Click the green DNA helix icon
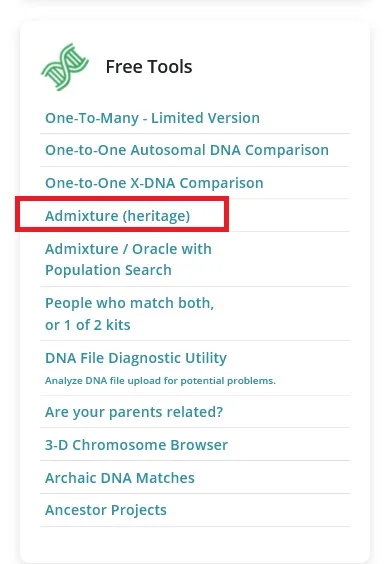Screen dimensions: 384x564 coord(65,67)
